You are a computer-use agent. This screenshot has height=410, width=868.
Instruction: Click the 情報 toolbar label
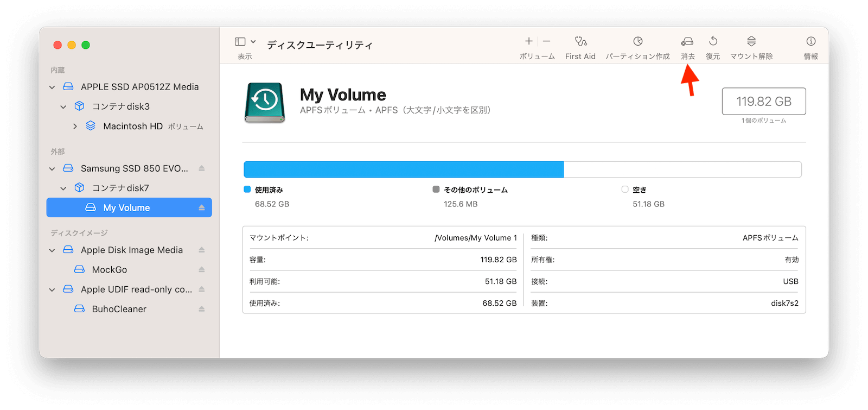[811, 56]
